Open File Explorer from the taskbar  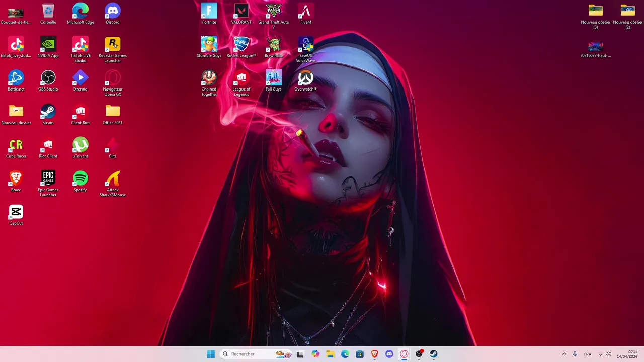pos(330,354)
